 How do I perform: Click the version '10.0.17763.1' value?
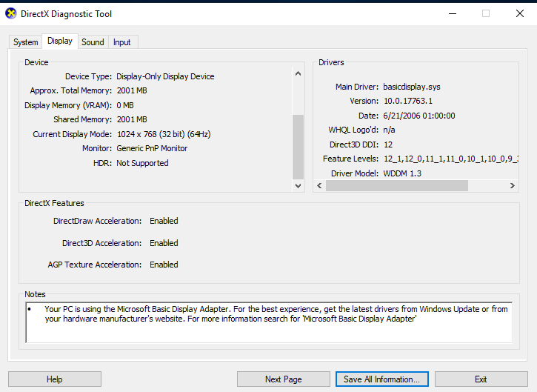tap(408, 101)
